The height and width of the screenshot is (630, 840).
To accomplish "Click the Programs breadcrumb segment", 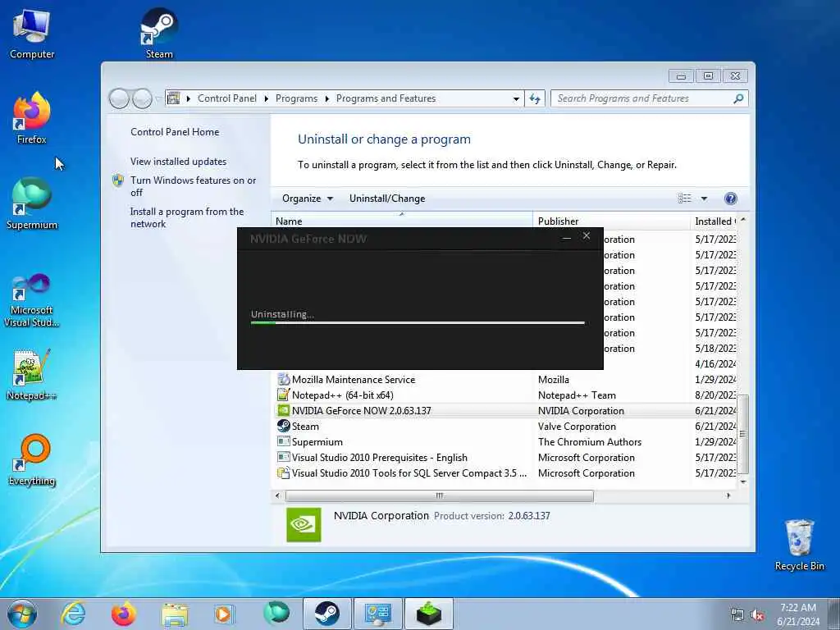I will 296,98.
